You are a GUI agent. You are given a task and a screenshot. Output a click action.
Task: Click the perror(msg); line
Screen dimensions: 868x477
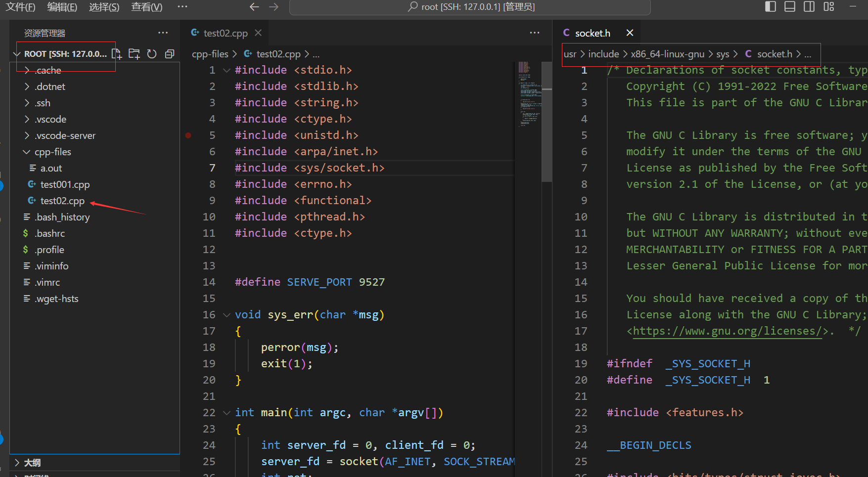[300, 347]
